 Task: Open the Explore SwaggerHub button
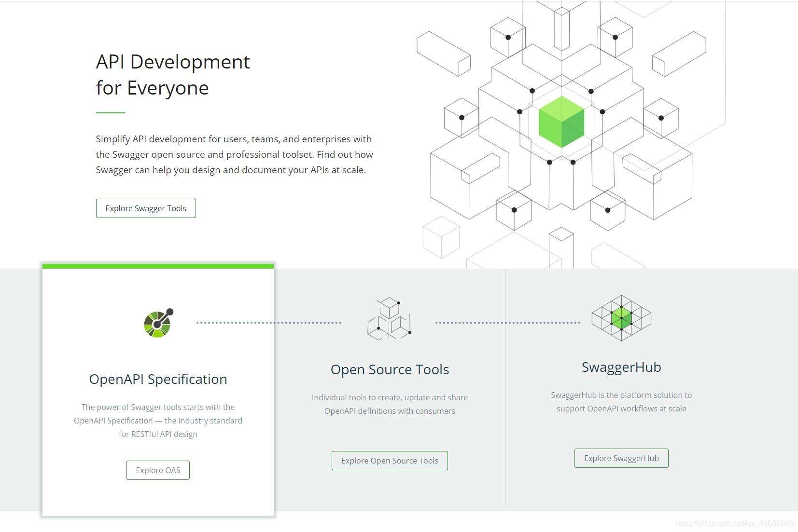(621, 458)
